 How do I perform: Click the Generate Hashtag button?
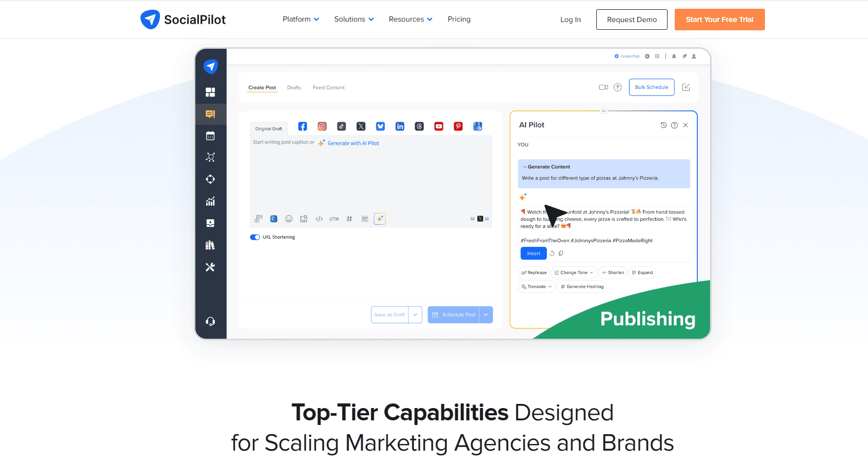582,287
